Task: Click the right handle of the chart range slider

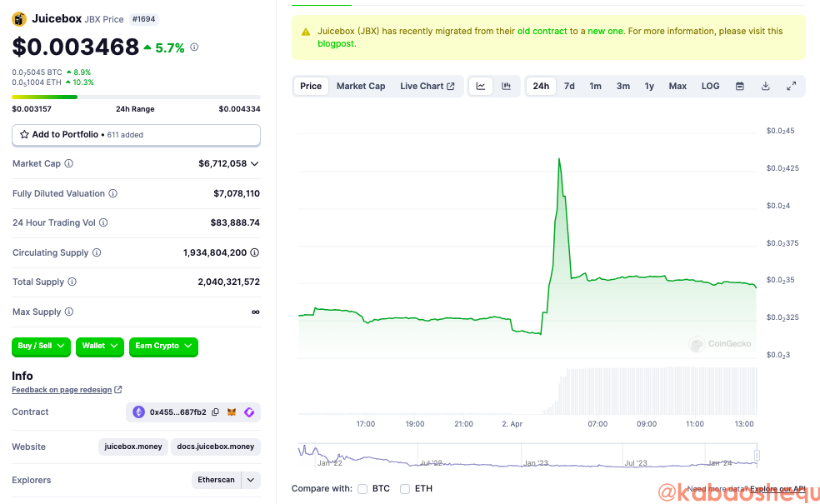Action: tap(757, 455)
